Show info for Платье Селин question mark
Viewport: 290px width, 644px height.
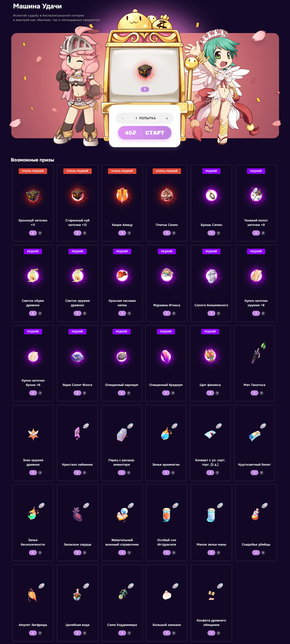click(174, 233)
